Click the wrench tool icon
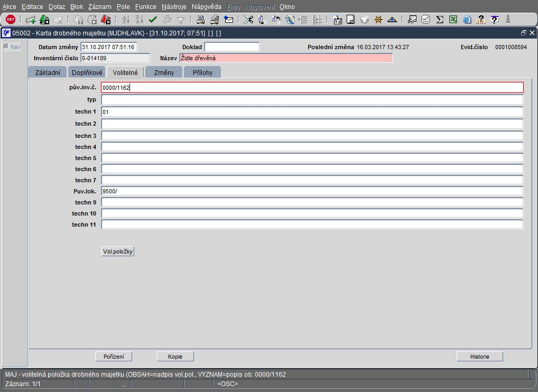 click(167, 20)
